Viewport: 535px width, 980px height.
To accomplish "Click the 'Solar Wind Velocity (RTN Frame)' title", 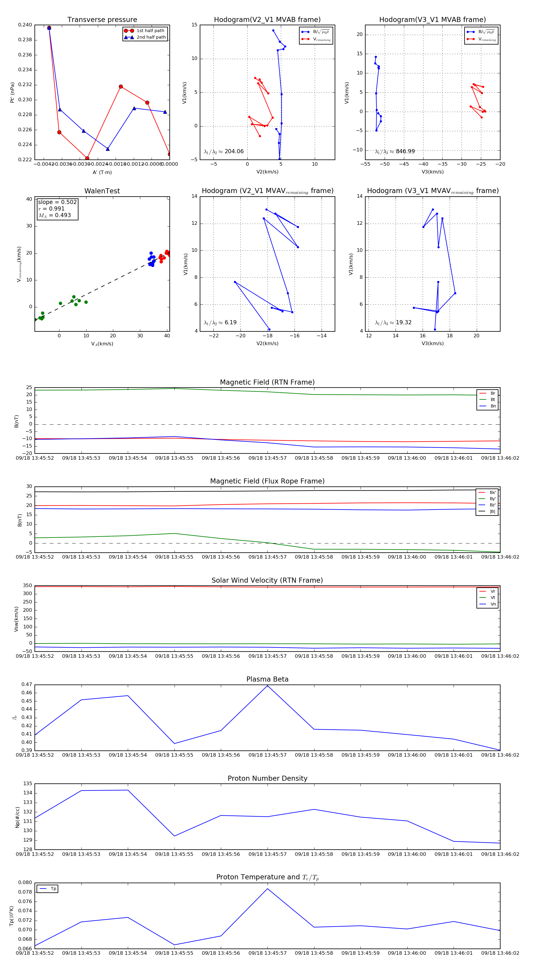I will [x=267, y=580].
